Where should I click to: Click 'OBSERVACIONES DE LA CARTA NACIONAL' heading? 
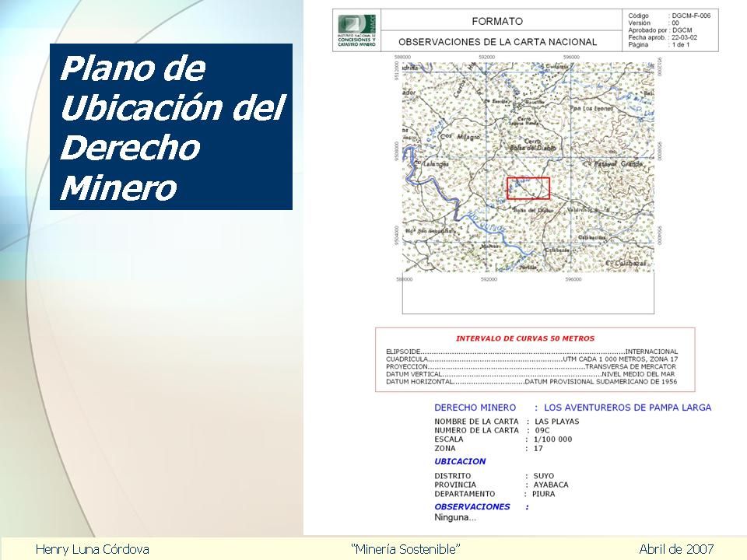(x=497, y=42)
